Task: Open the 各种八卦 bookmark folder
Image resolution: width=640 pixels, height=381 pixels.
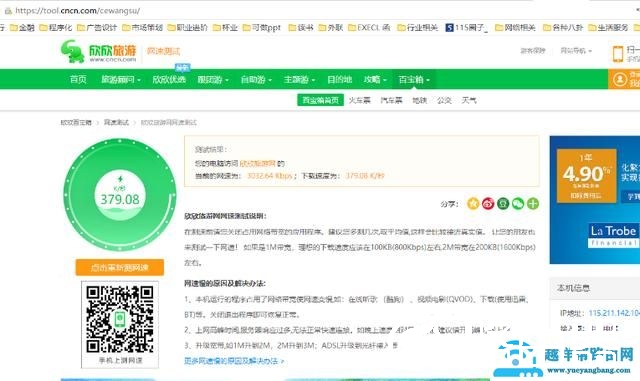Action: pos(563,28)
